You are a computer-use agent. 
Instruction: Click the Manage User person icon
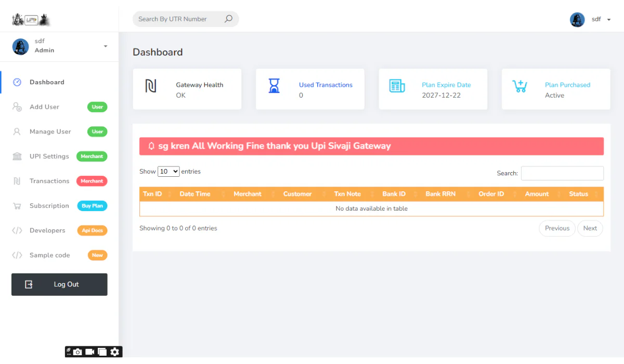[x=17, y=132]
